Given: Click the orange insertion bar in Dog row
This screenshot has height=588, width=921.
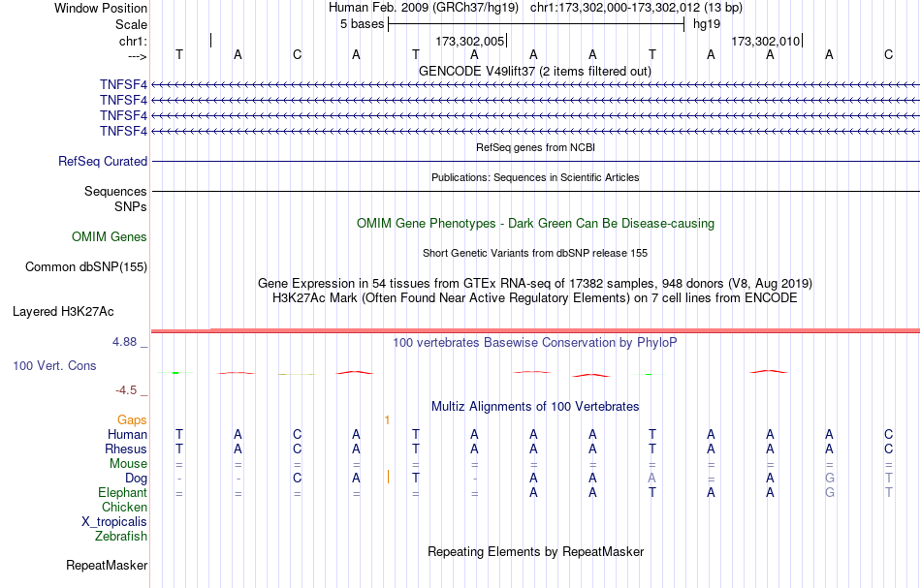Looking at the screenshot, I should click(388, 478).
